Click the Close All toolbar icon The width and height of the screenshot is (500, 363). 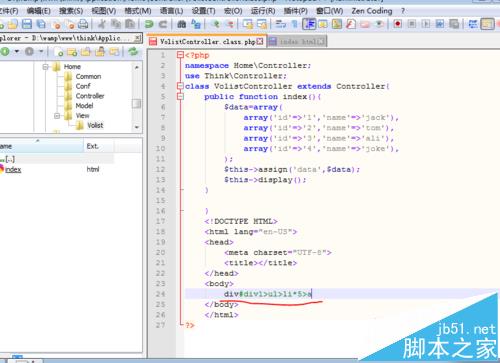pyautogui.click(x=70, y=24)
